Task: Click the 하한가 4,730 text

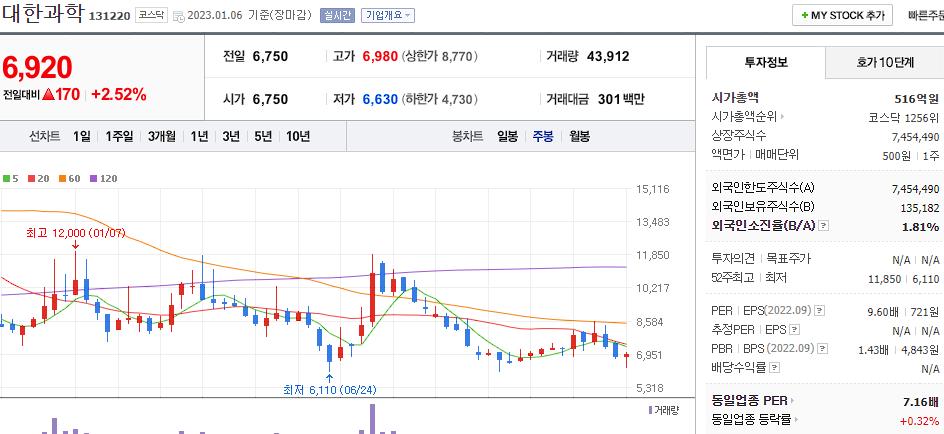Action: click(x=439, y=99)
